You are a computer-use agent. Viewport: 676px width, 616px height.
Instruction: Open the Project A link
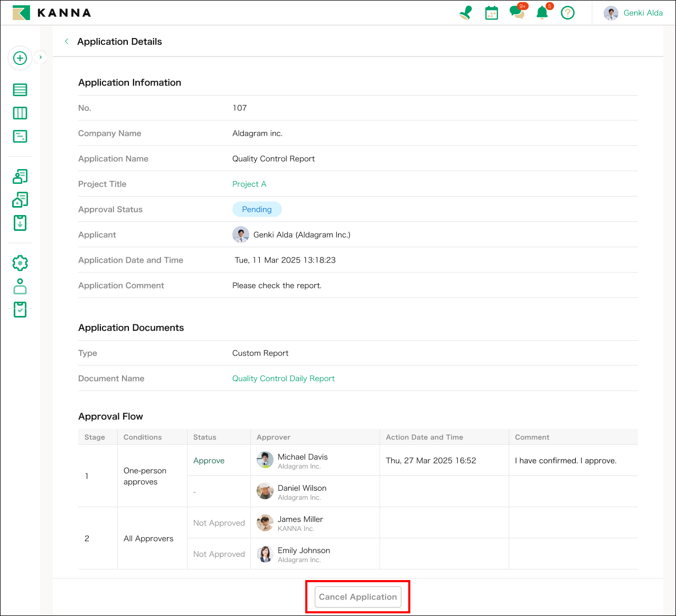point(249,184)
